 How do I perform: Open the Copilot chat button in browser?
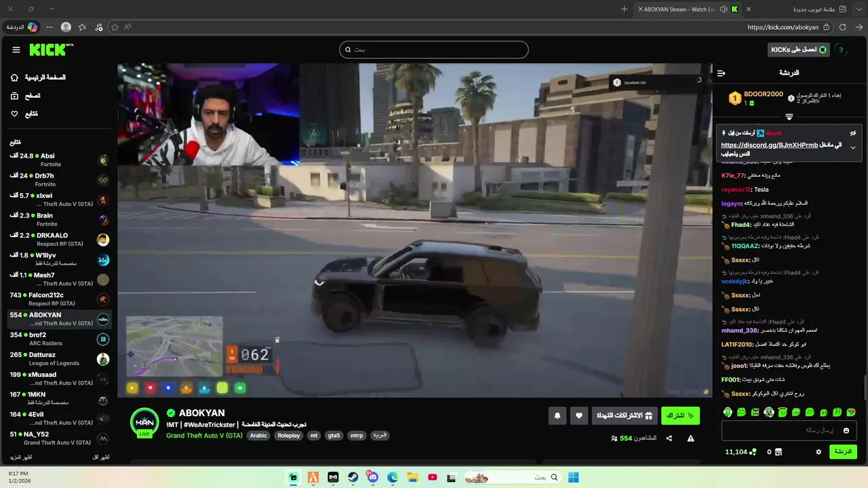coord(22,27)
